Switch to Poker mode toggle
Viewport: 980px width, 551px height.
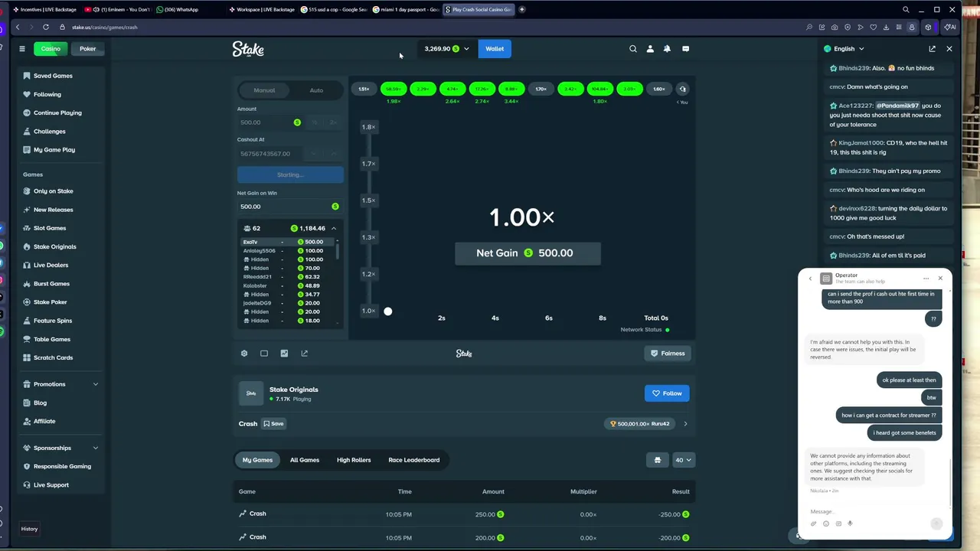(88, 49)
